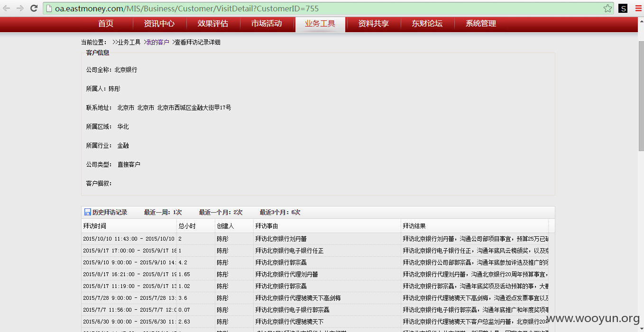Click the 公司全称: 北京银行 field
Screen dimensions: 644x332
click(111, 70)
